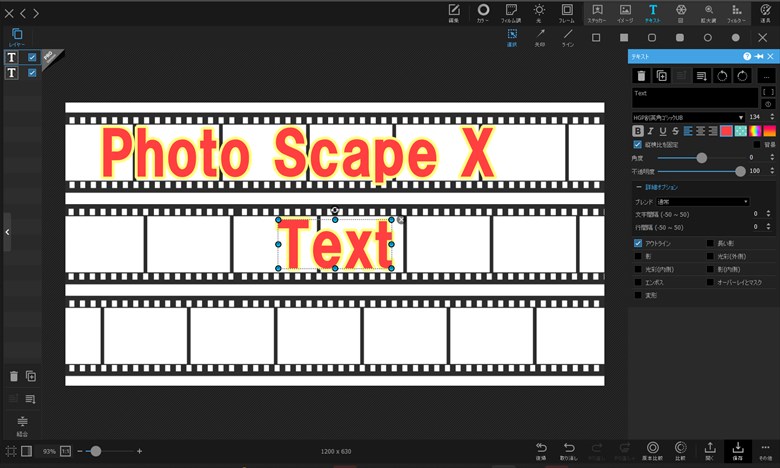Rotate text counterclockwise
Image resolution: width=780 pixels, height=468 pixels.
point(722,76)
